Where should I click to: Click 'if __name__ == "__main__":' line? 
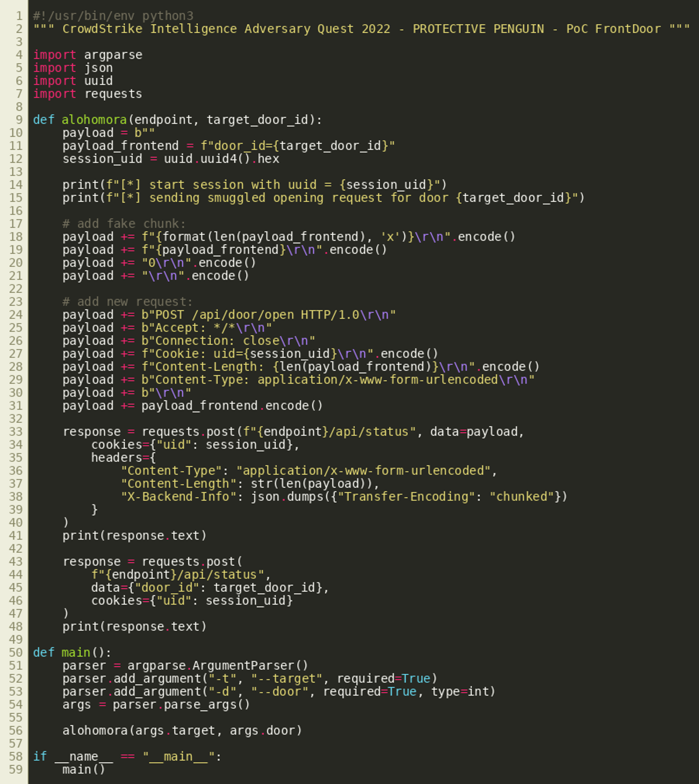pyautogui.click(x=127, y=756)
